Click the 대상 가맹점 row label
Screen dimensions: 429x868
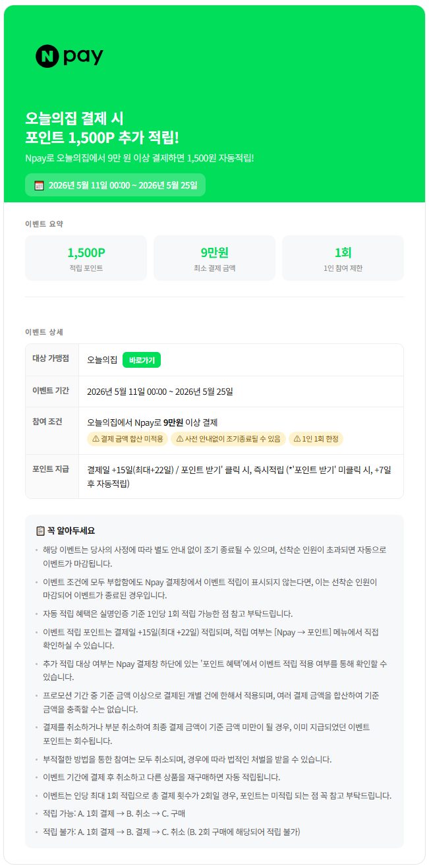click(x=51, y=359)
